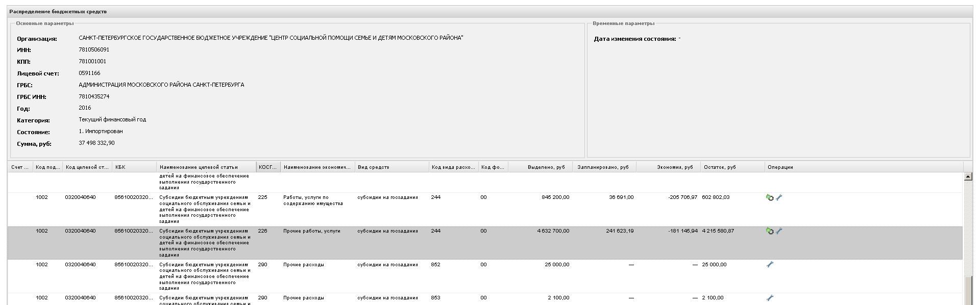980x305 pixels.
Task: Click the 'Код фо...' column header
Action: [494, 167]
